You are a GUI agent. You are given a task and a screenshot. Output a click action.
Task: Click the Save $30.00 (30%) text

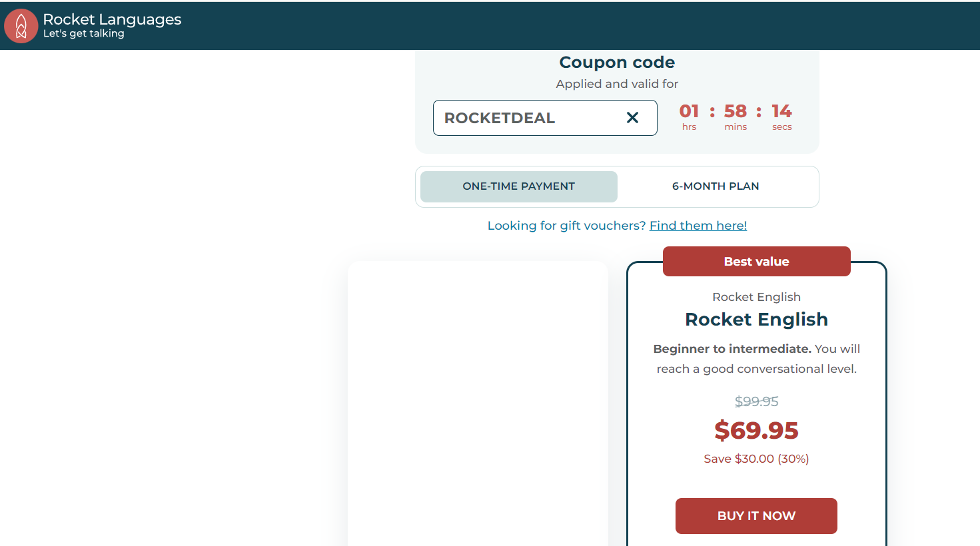pyautogui.click(x=755, y=459)
